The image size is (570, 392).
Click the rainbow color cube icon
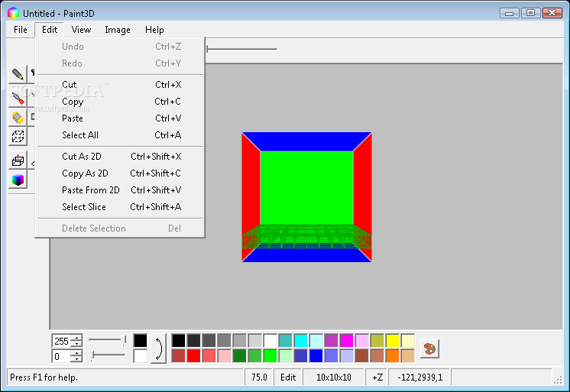pos(18,180)
